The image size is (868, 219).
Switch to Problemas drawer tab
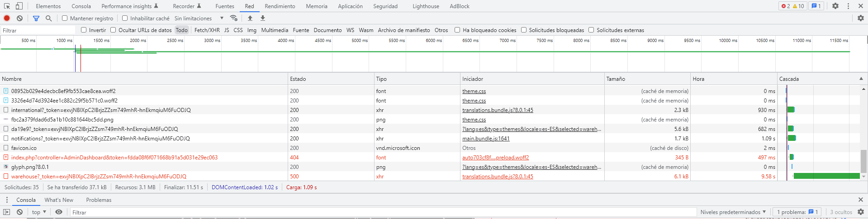click(99, 200)
